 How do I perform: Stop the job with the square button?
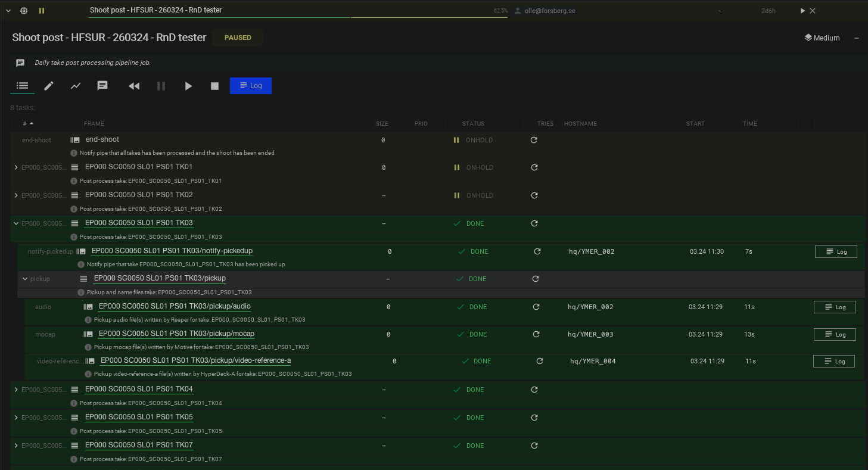[x=214, y=86]
